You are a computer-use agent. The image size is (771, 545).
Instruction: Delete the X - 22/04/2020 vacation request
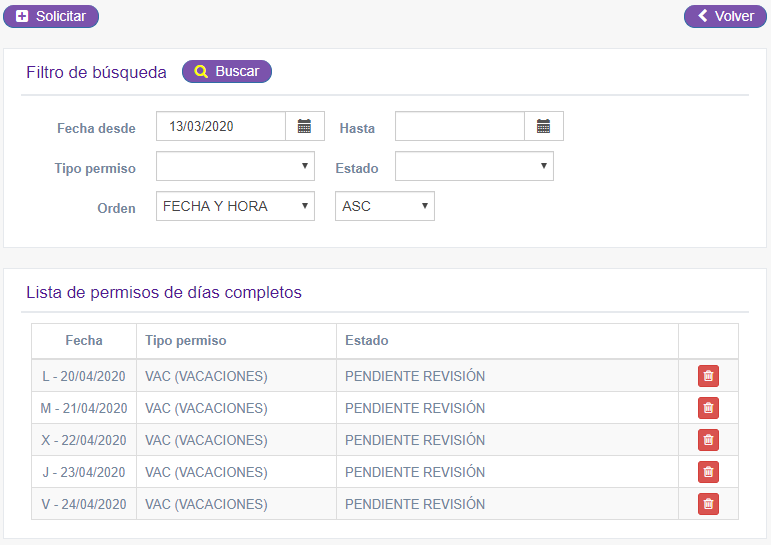pos(708,440)
